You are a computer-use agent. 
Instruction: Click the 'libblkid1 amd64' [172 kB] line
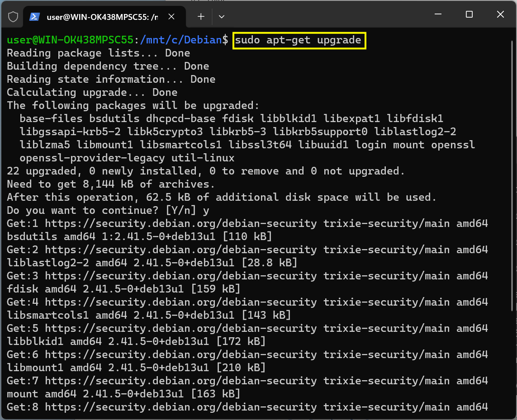(x=136, y=341)
